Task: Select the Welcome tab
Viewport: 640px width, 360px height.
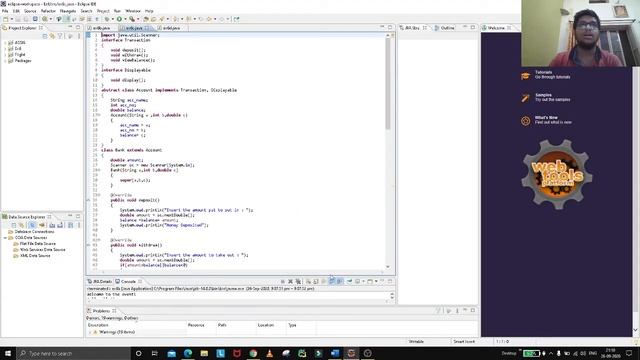Action: (x=496, y=28)
